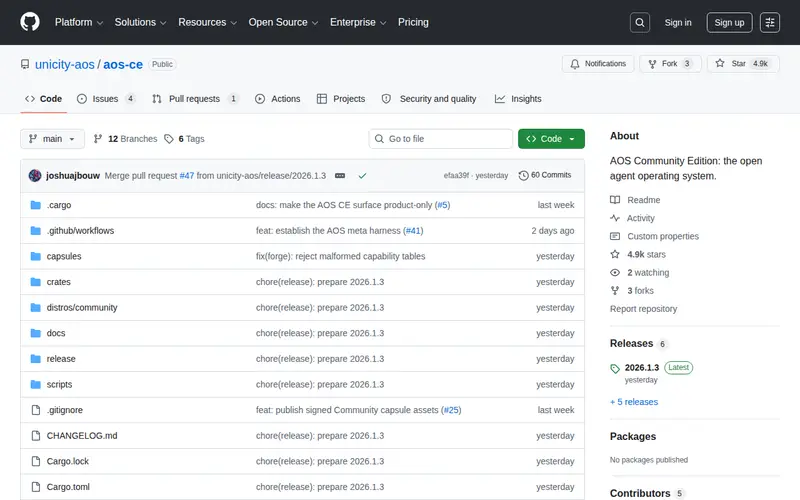This screenshot has height=500, width=800.
Task: Open the main branch selector dropdown
Action: pyautogui.click(x=53, y=139)
